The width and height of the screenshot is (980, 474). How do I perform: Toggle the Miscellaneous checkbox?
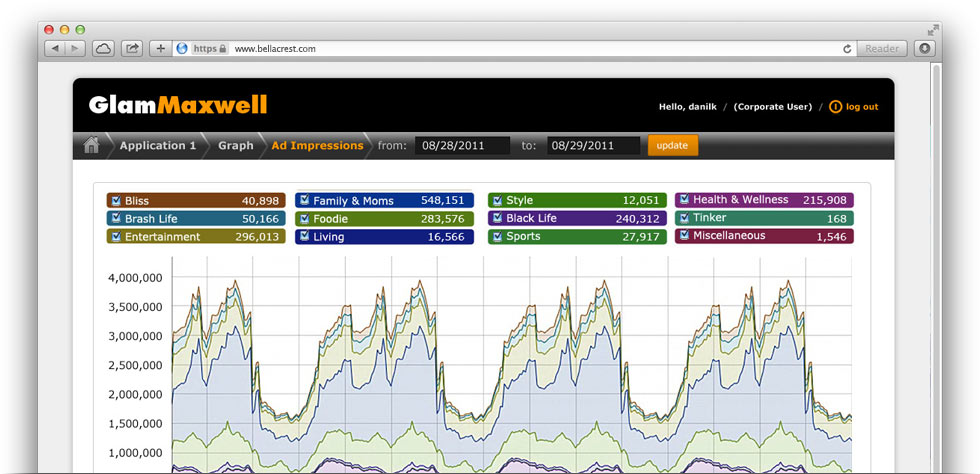[x=684, y=236]
